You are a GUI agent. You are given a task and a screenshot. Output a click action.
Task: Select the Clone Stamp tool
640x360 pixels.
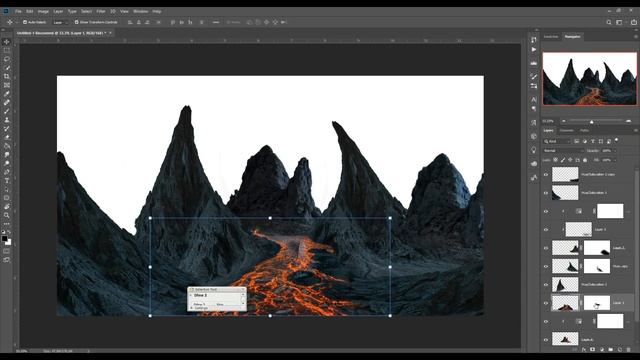click(x=7, y=120)
